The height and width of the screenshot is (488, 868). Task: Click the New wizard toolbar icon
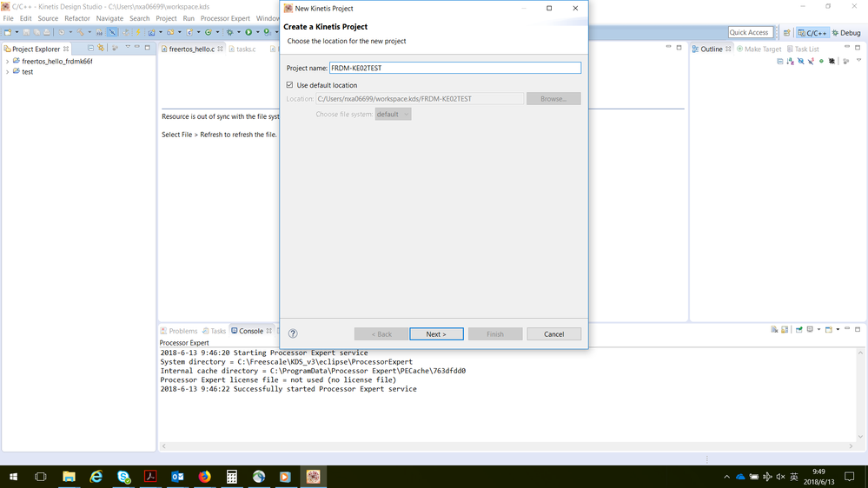pos(9,32)
